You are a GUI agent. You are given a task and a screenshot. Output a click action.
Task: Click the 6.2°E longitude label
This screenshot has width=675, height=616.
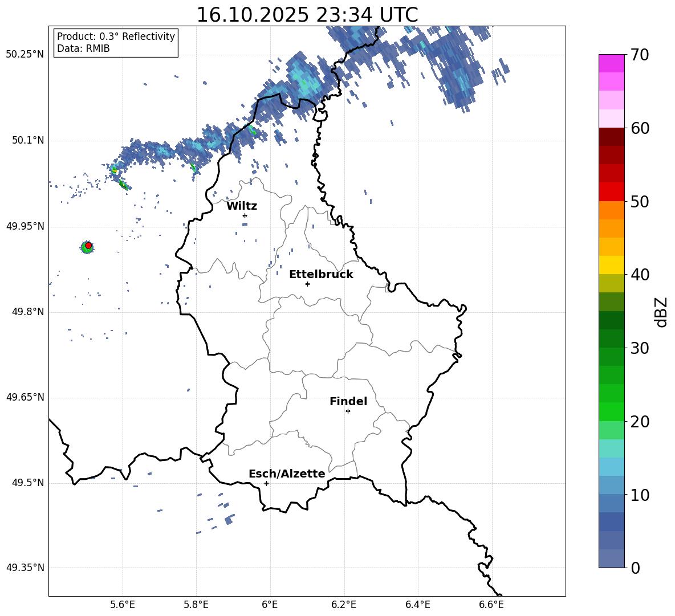pyautogui.click(x=344, y=605)
